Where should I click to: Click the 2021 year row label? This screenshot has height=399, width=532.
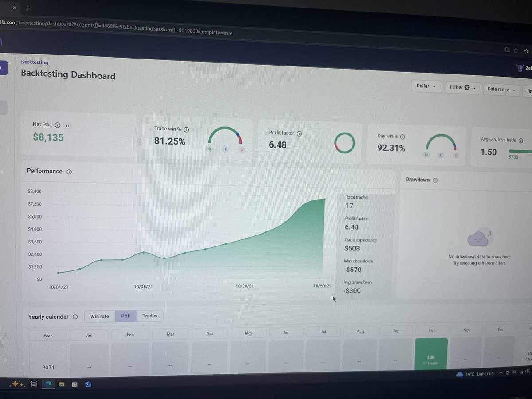click(x=48, y=368)
